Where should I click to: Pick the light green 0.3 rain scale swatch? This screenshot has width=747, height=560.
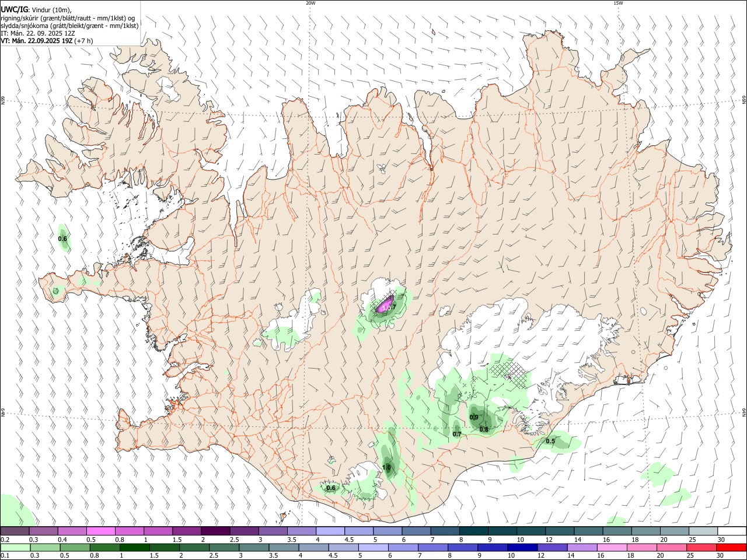pyautogui.click(x=45, y=547)
